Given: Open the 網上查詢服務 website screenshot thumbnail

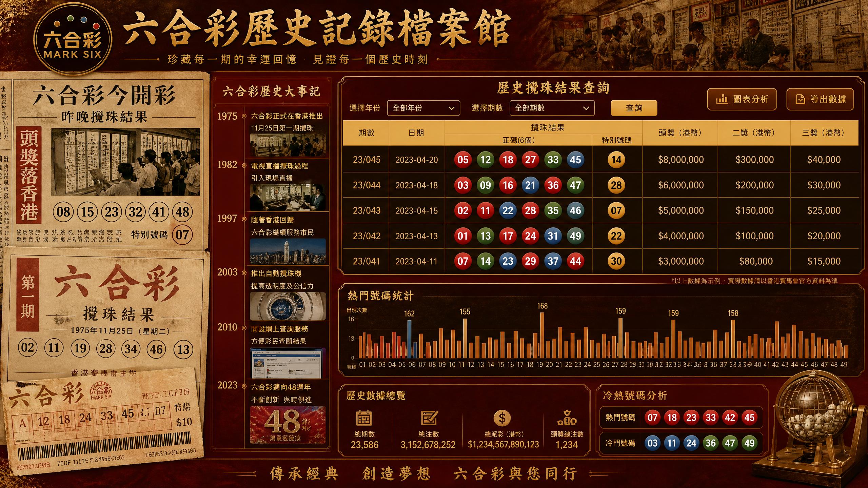Looking at the screenshot, I should tap(288, 363).
